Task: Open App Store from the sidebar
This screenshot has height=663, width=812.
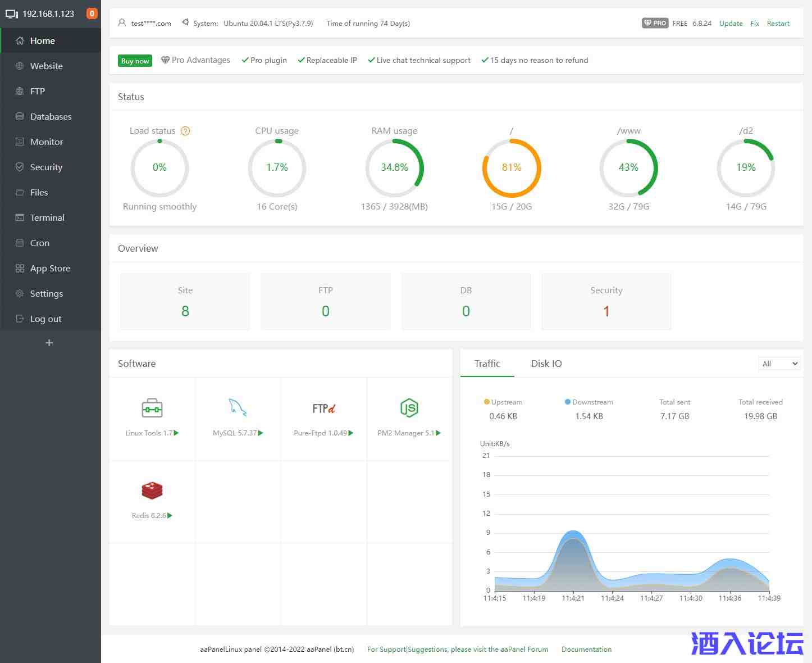Action: [50, 268]
